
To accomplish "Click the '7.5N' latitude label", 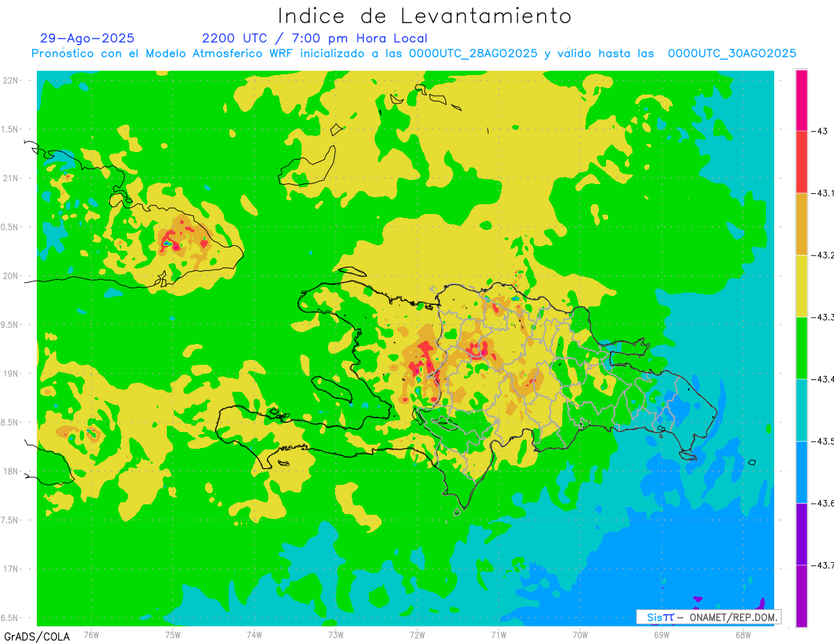I will click(10, 520).
